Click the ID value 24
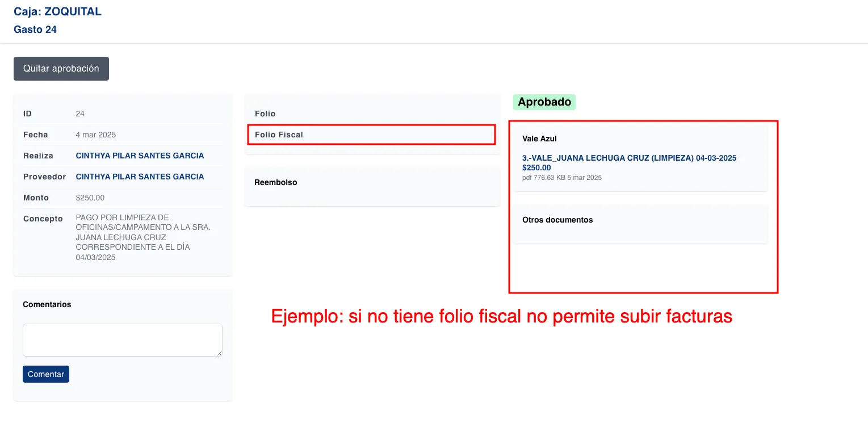 coord(80,114)
